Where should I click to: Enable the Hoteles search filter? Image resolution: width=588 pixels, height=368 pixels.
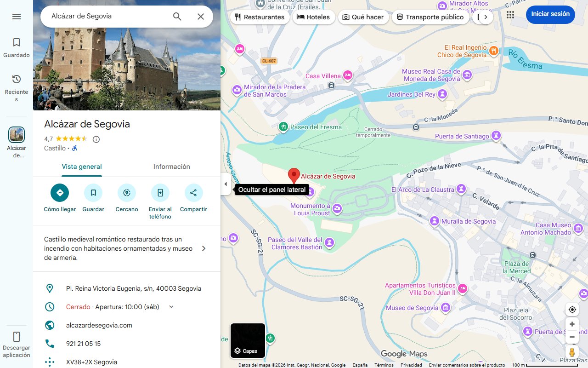pyautogui.click(x=314, y=17)
